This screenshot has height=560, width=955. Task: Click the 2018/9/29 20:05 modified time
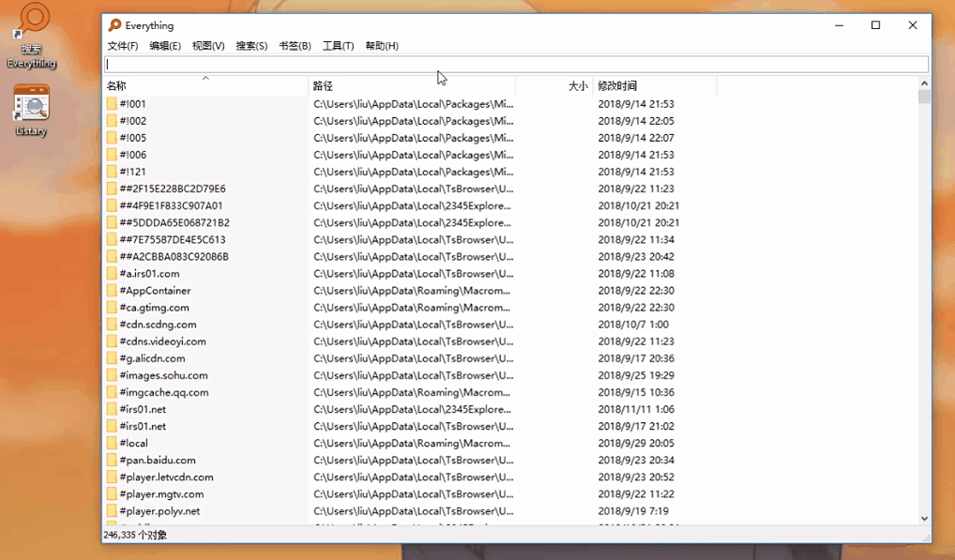(x=636, y=444)
